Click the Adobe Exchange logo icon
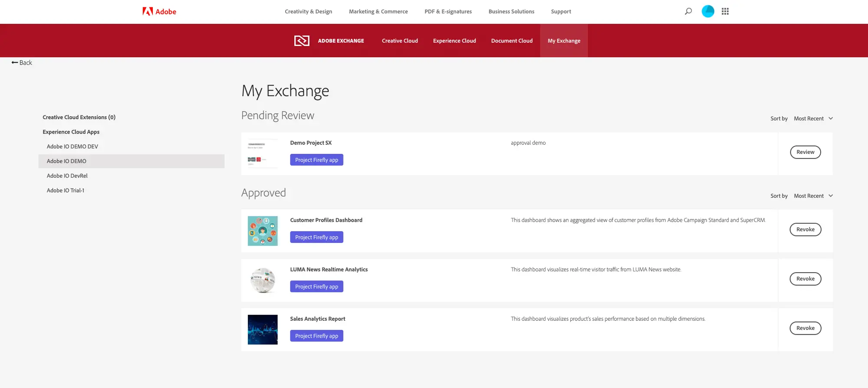This screenshot has width=868, height=388. [x=302, y=41]
